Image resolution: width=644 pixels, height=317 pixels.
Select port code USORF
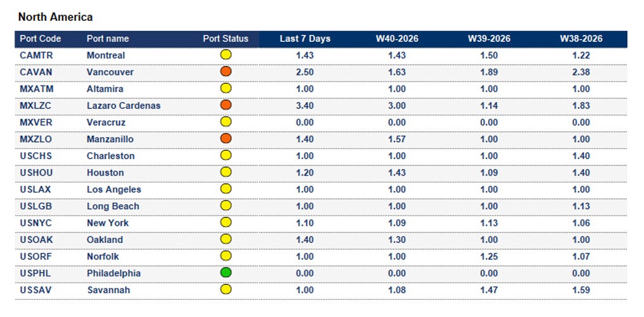(x=35, y=257)
